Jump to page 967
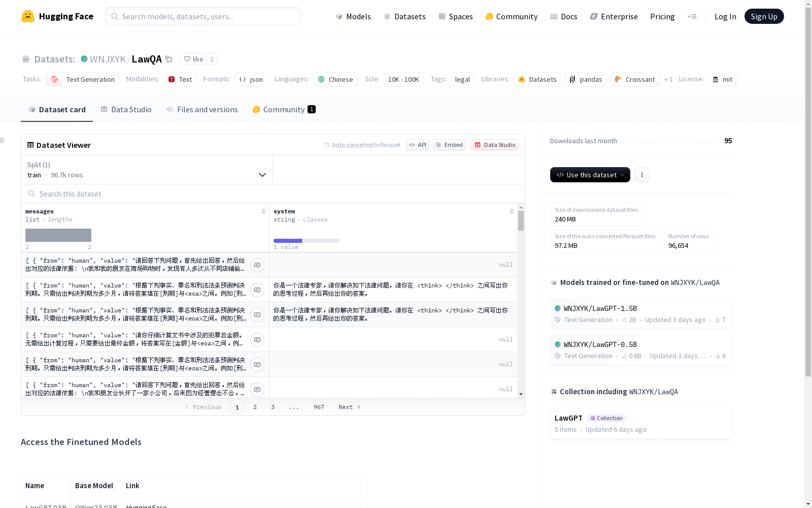This screenshot has height=508, width=812. pos(319,407)
